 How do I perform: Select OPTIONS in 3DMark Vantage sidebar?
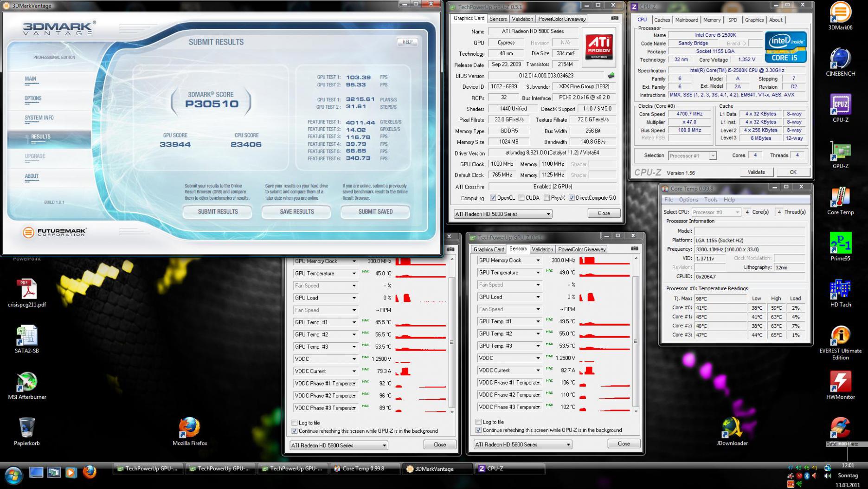[33, 98]
